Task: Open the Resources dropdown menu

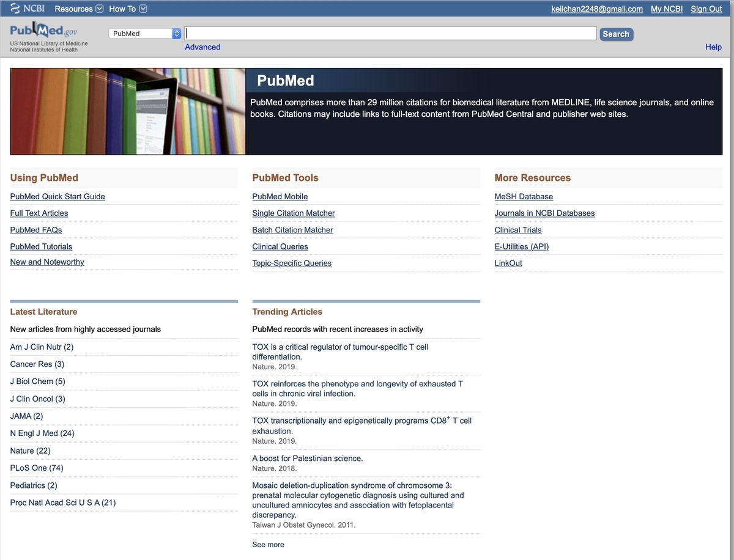Action: coord(79,9)
